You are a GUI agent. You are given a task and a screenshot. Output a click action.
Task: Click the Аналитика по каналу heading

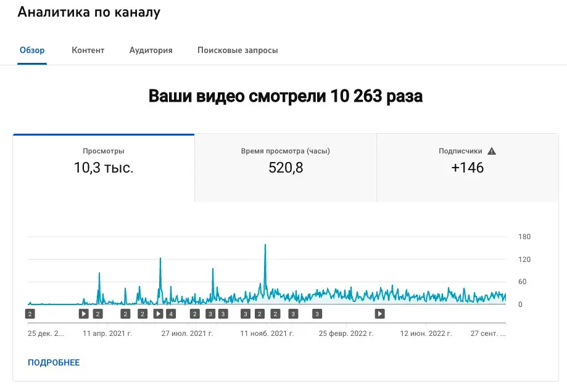pos(89,12)
